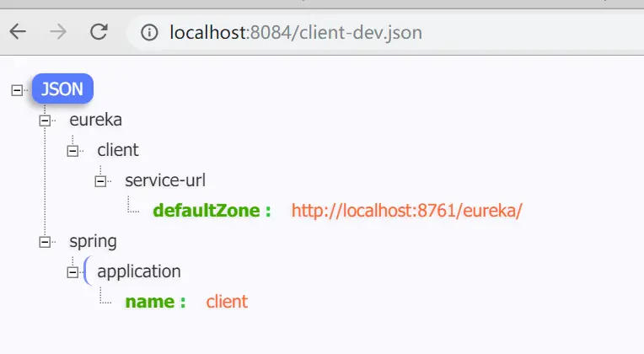Collapse the spring node

(45, 242)
